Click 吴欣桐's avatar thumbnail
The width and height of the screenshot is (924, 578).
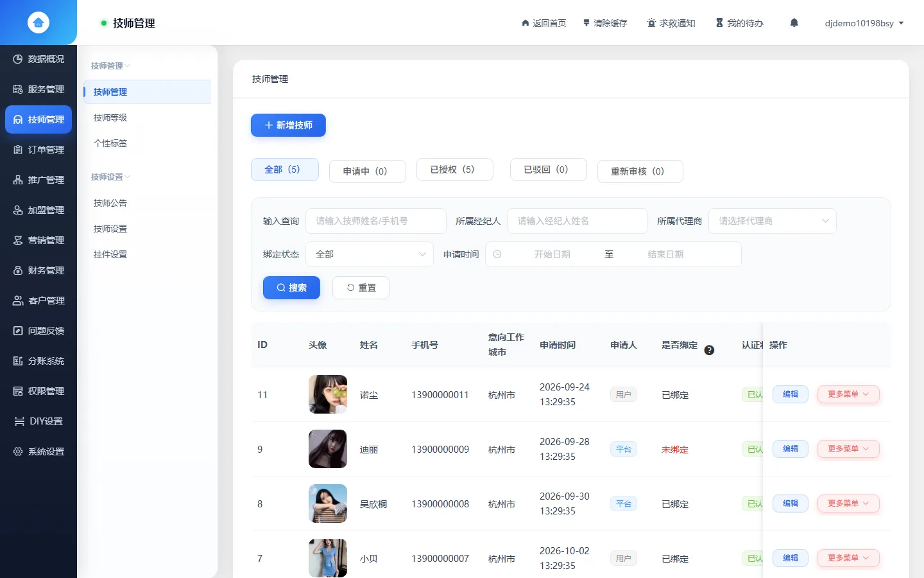tap(328, 504)
